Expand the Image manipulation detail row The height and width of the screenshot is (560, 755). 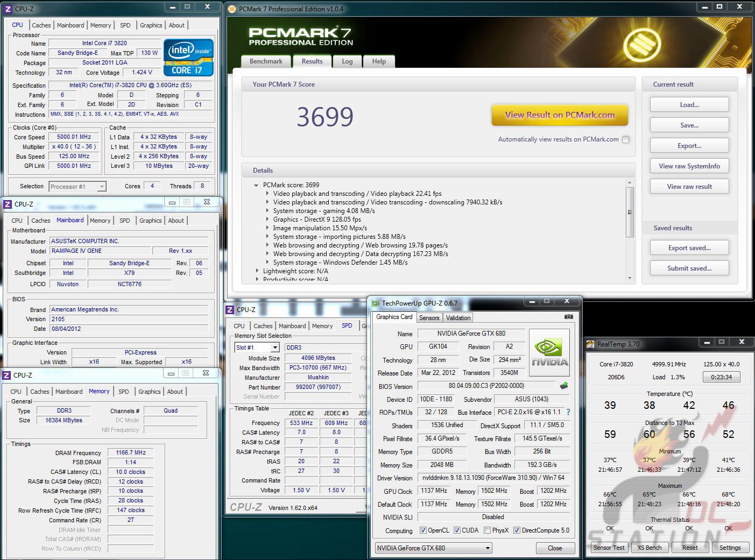tap(267, 228)
